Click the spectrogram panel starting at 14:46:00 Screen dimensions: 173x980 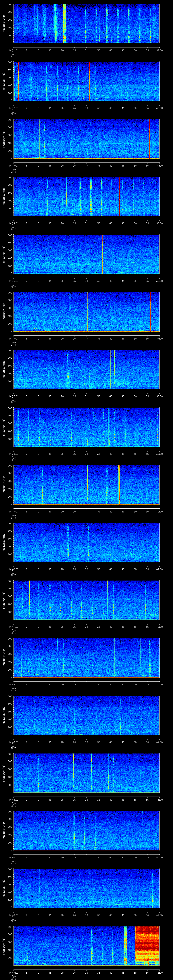pos(86,888)
